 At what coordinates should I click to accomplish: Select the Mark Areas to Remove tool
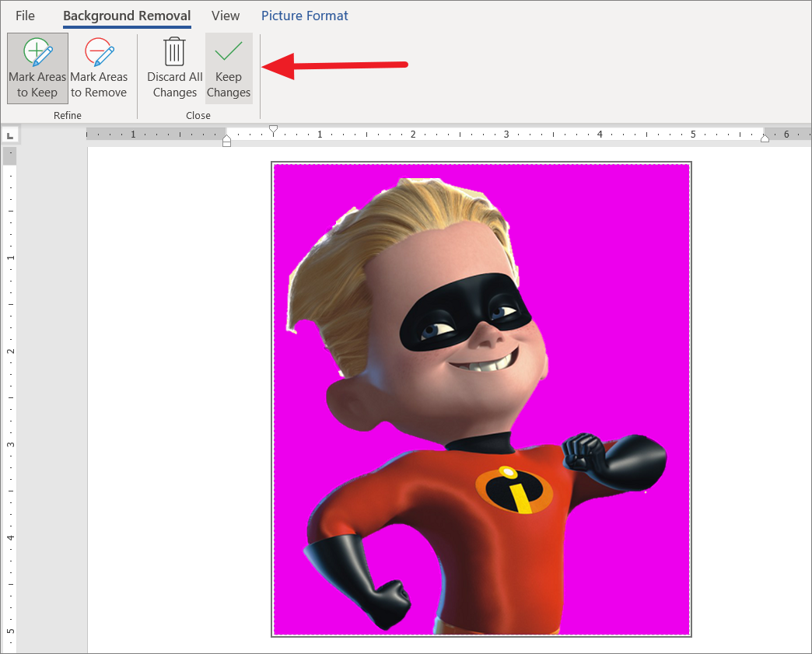(x=99, y=68)
